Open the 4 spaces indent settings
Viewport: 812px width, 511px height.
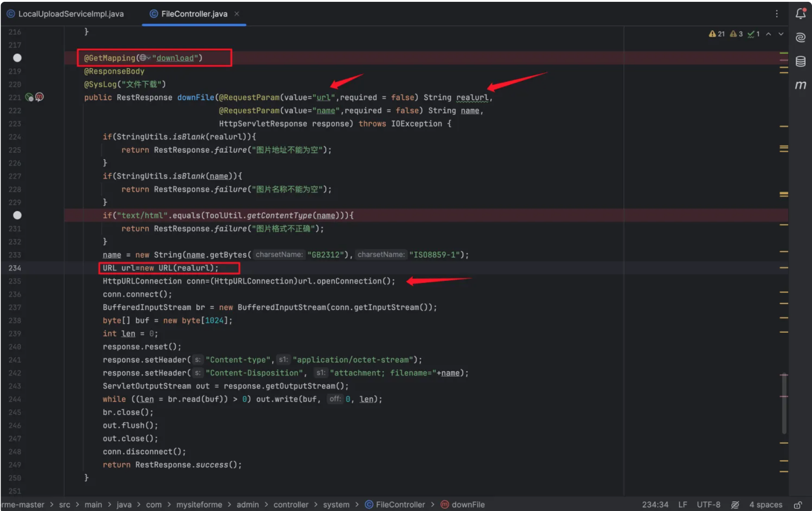766,505
